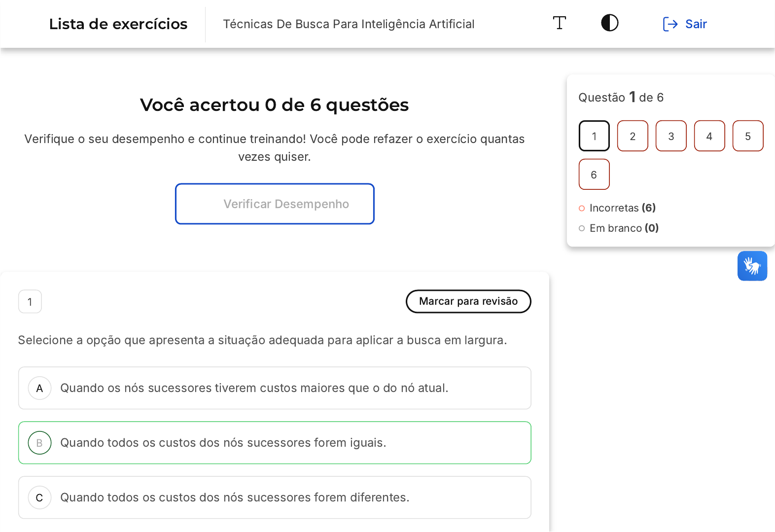Jump to question 4
775x532 pixels.
tap(709, 136)
